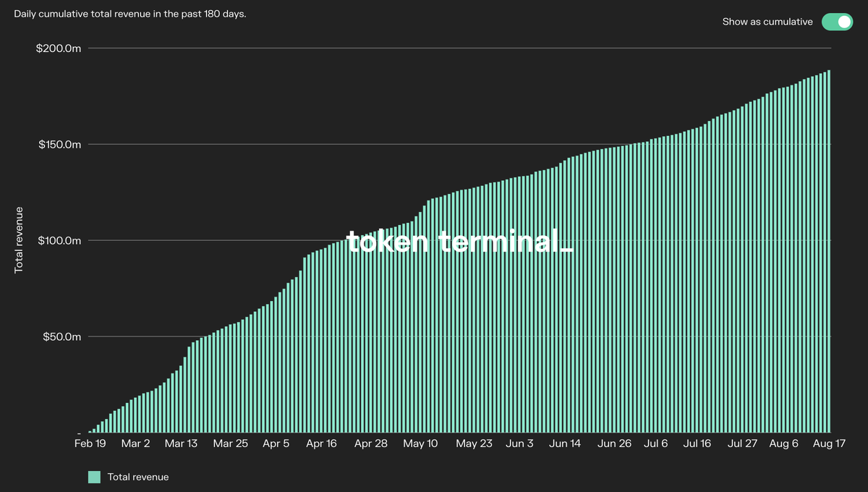The width and height of the screenshot is (868, 492).
Task: Click the Jul 16 x-axis date label
Action: (697, 444)
